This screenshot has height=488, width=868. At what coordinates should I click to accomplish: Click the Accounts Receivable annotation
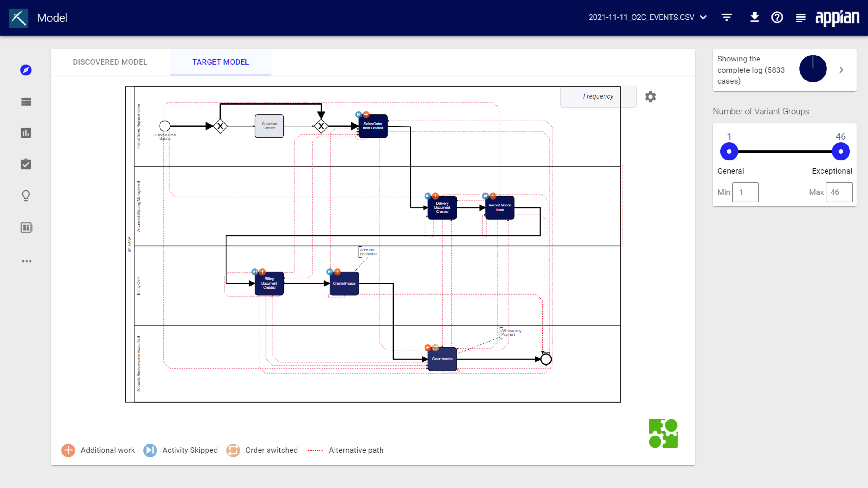point(368,252)
